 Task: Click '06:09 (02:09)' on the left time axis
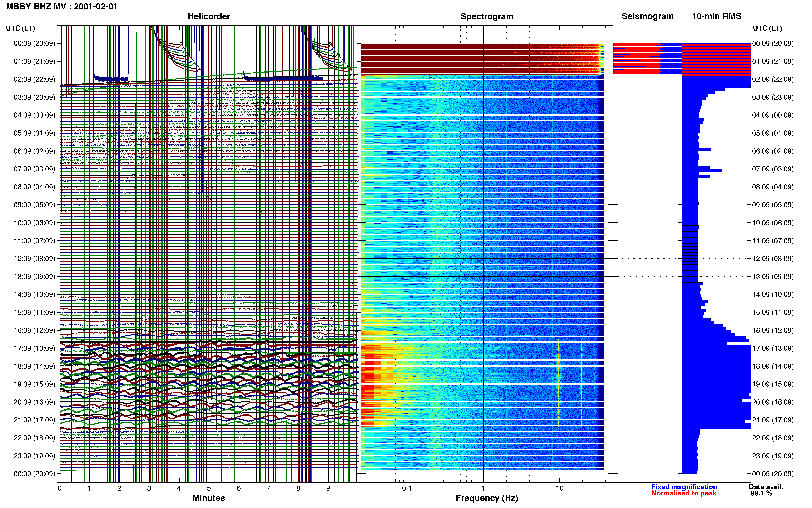tap(34, 151)
